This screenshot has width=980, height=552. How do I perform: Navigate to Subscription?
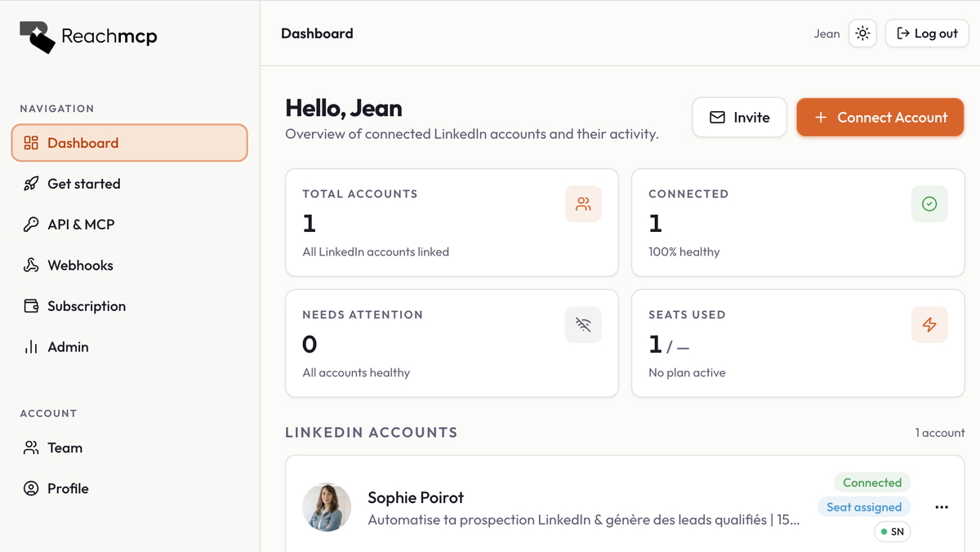tap(129, 306)
